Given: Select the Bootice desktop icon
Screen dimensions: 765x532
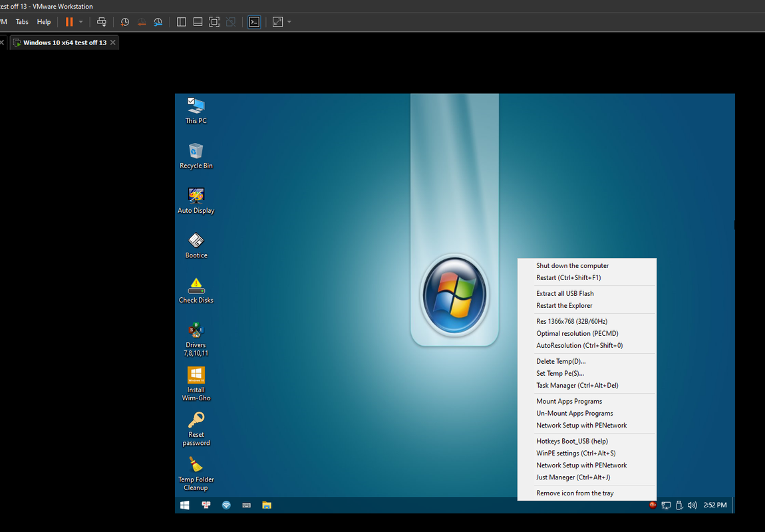Looking at the screenshot, I should pyautogui.click(x=196, y=245).
